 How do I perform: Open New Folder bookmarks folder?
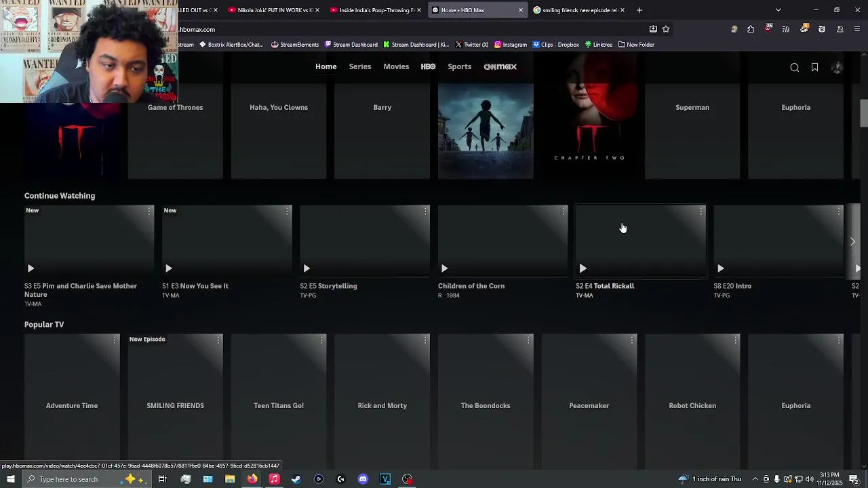coord(636,45)
